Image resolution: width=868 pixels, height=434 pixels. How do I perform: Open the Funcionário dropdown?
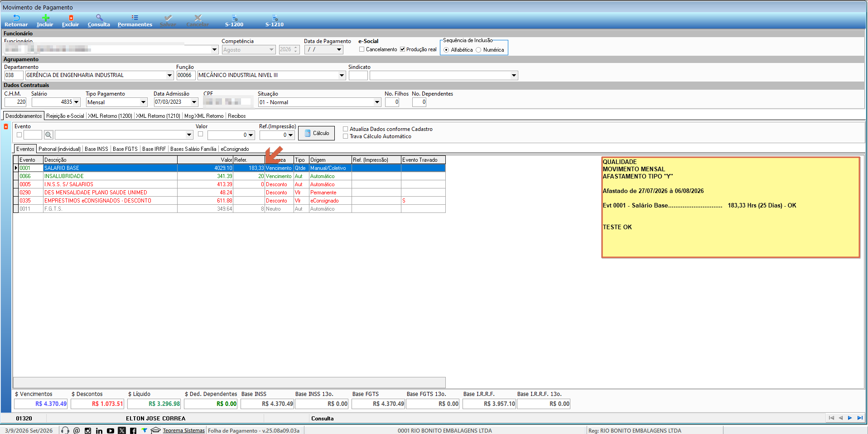click(215, 50)
